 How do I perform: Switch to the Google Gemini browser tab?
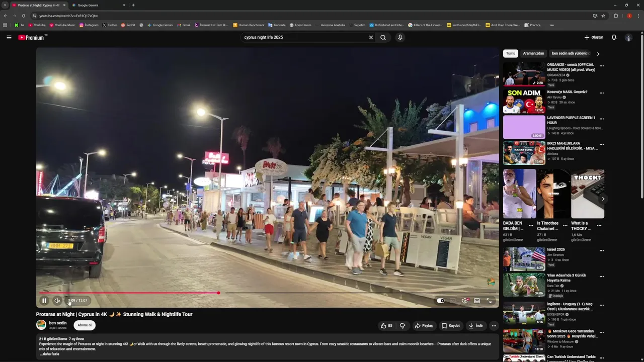point(98,5)
